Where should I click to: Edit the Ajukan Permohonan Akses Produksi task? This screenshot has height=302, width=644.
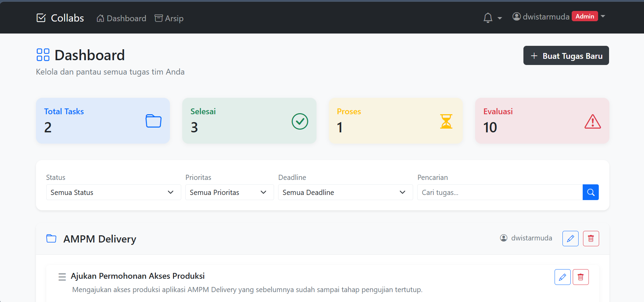pyautogui.click(x=562, y=277)
